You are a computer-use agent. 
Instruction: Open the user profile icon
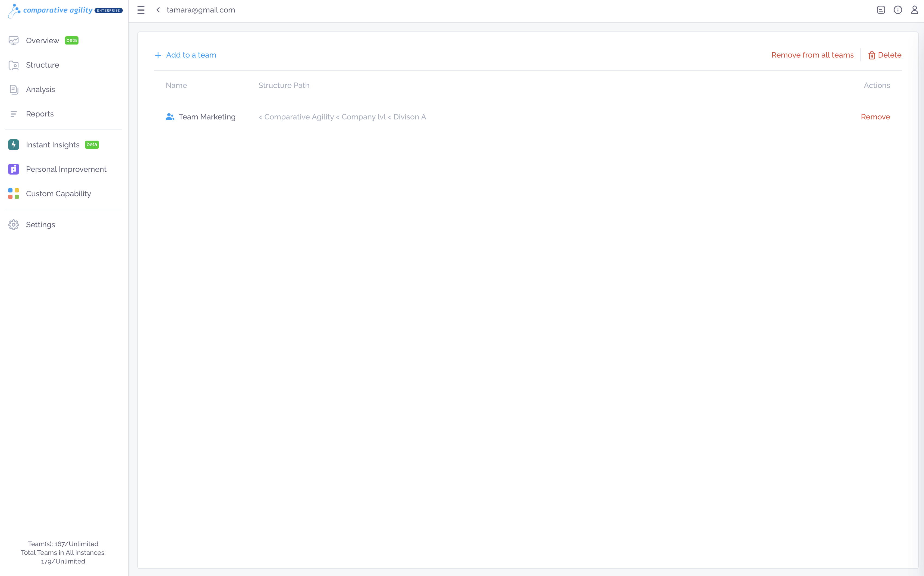click(x=914, y=10)
